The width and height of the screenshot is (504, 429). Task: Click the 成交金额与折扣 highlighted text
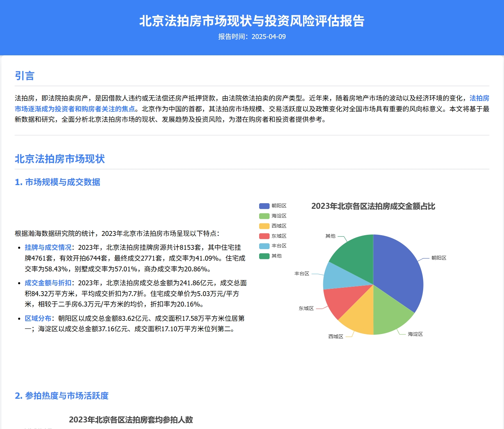point(48,283)
